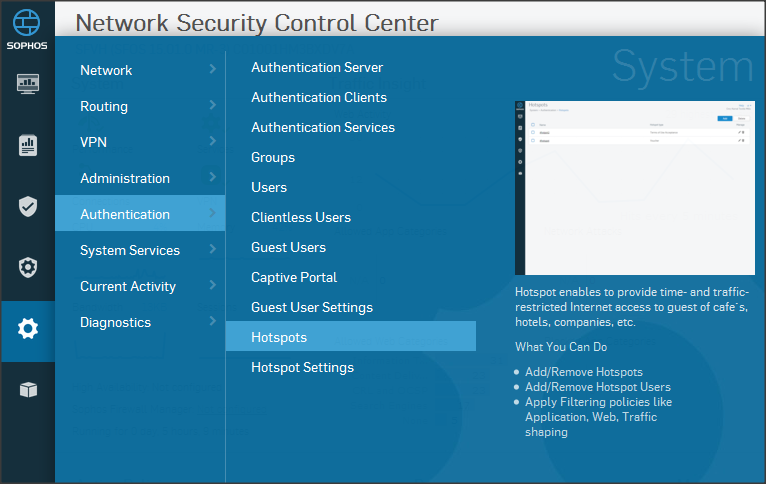Open System Services menu
This screenshot has width=766, height=484.
click(x=130, y=250)
